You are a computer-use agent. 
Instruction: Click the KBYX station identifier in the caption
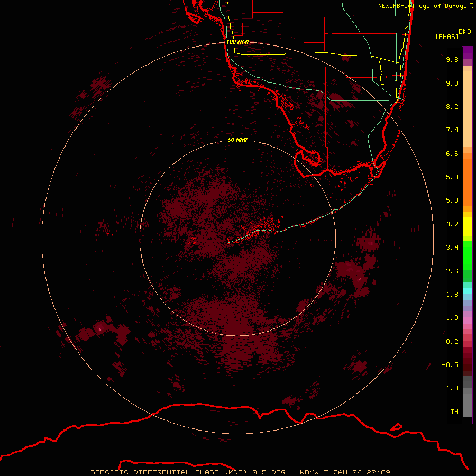(x=309, y=472)
